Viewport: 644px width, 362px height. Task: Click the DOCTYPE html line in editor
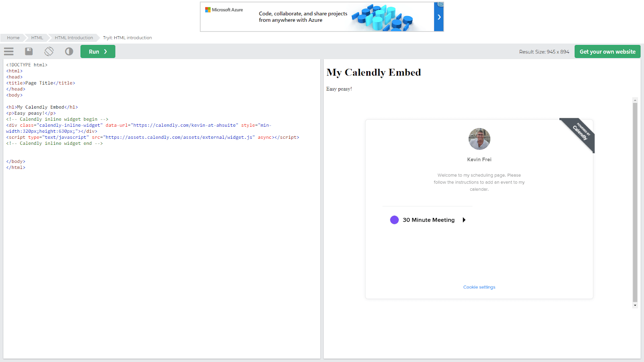(x=27, y=65)
